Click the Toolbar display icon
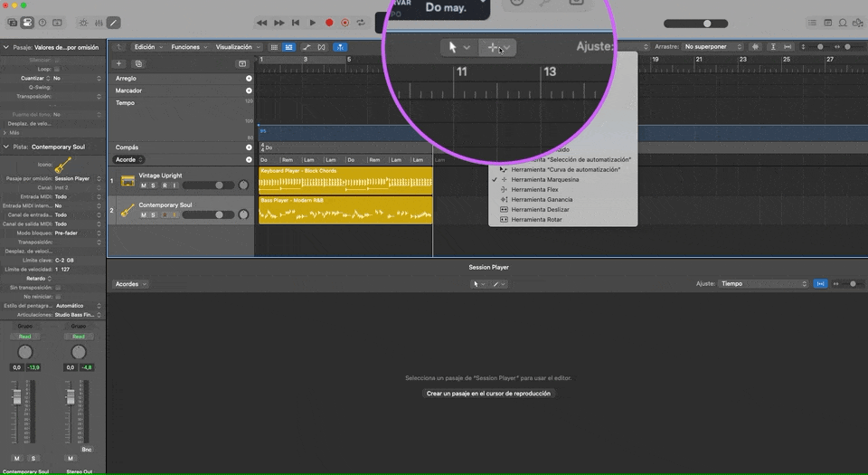 [57, 23]
